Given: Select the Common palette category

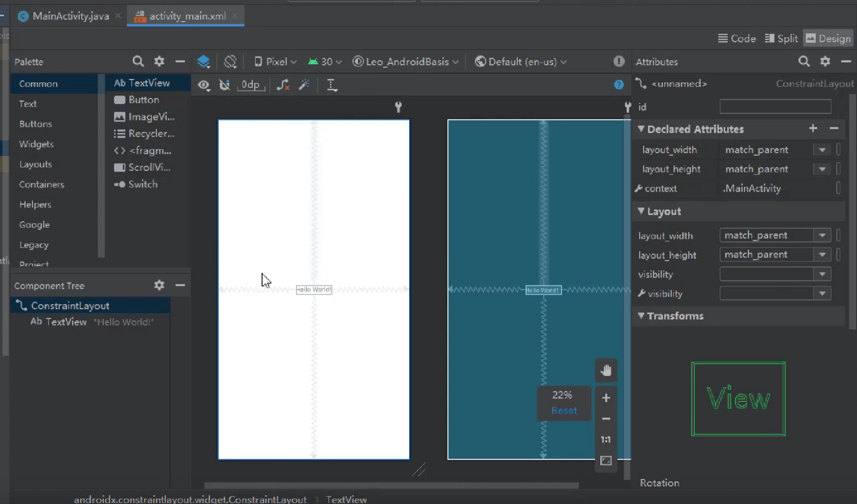Looking at the screenshot, I should (54, 84).
